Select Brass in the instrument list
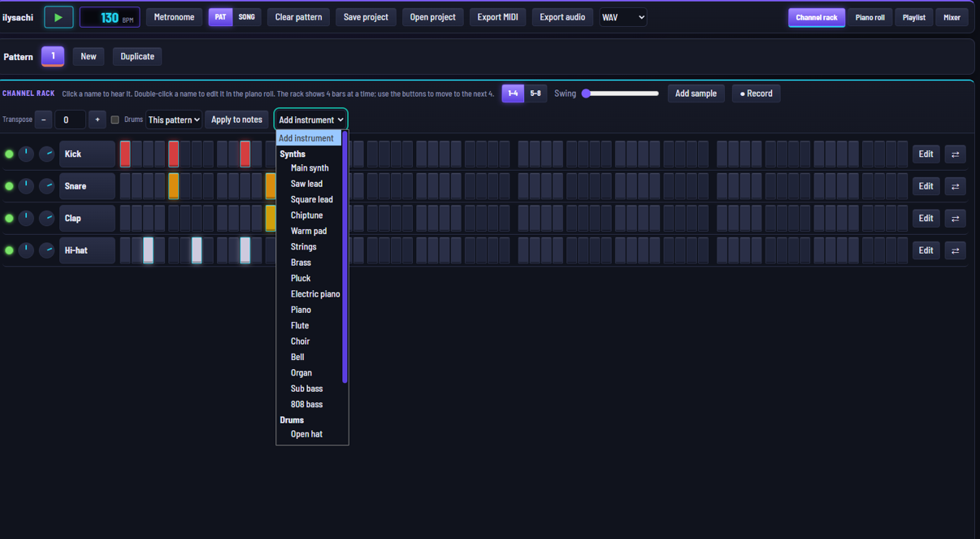The image size is (980, 539). (310, 263)
